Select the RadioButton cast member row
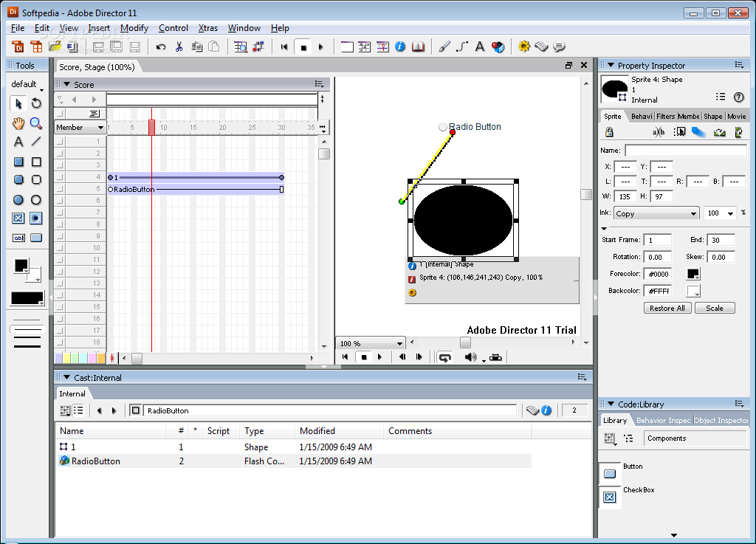The height and width of the screenshot is (544, 756). point(294,461)
